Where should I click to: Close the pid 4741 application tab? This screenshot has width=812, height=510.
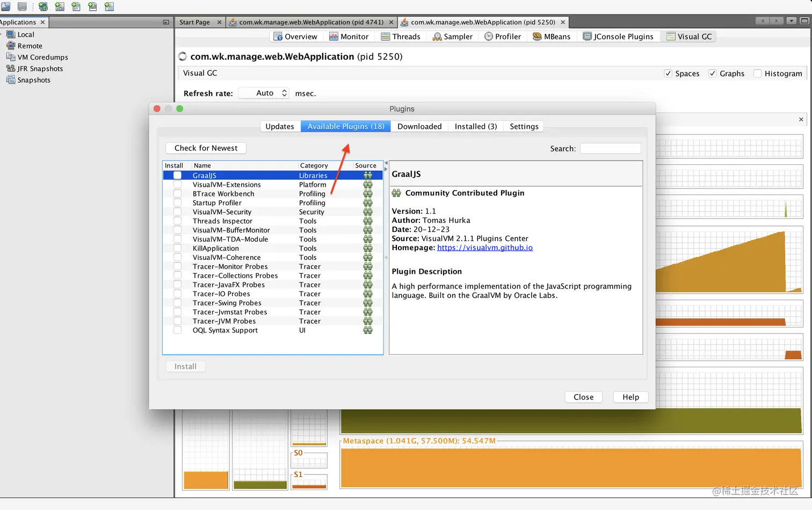pyautogui.click(x=391, y=22)
